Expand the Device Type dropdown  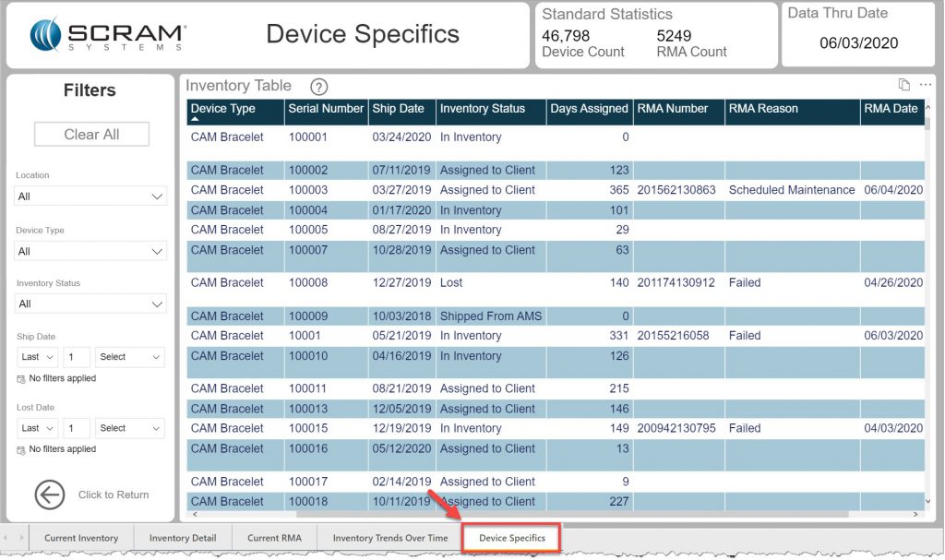coord(90,251)
